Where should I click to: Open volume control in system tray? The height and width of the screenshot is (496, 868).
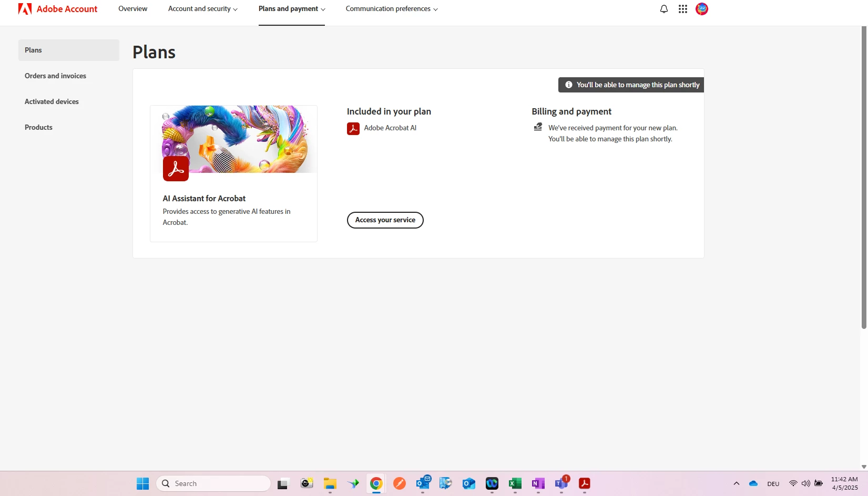click(806, 483)
